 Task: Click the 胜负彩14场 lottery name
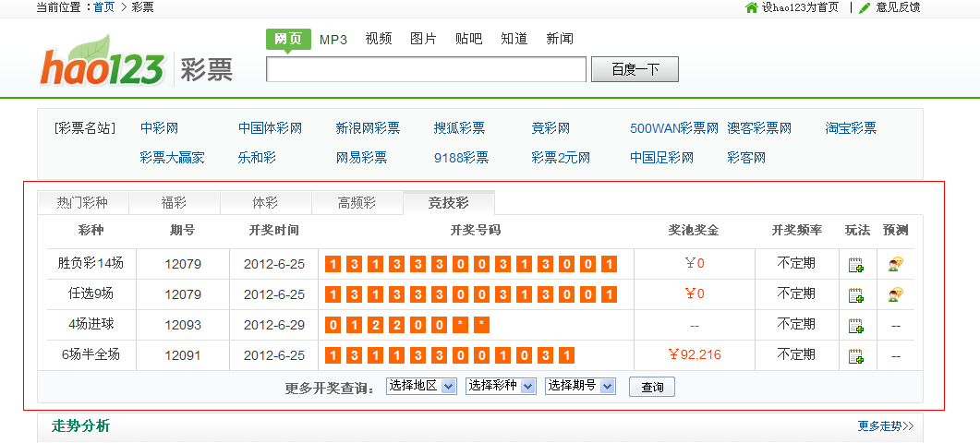pos(91,263)
